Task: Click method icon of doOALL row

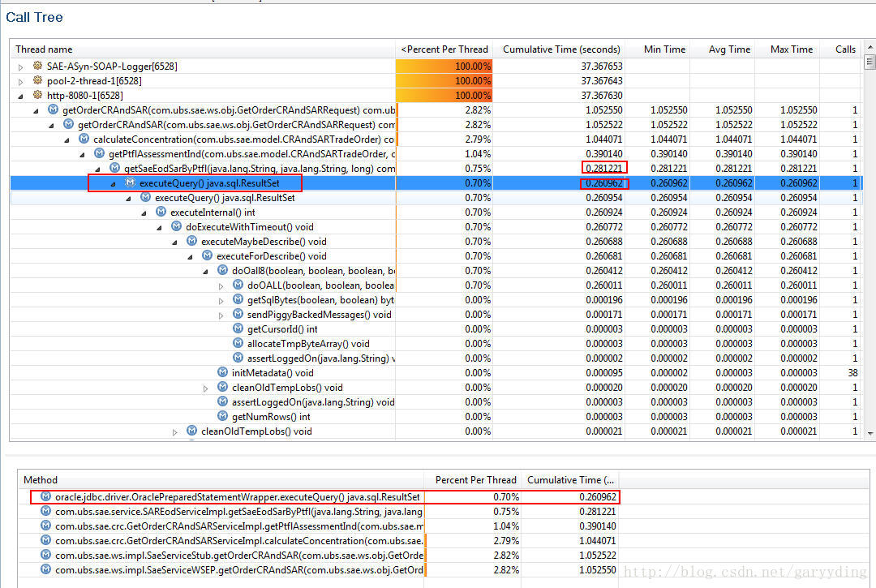Action: tap(238, 285)
